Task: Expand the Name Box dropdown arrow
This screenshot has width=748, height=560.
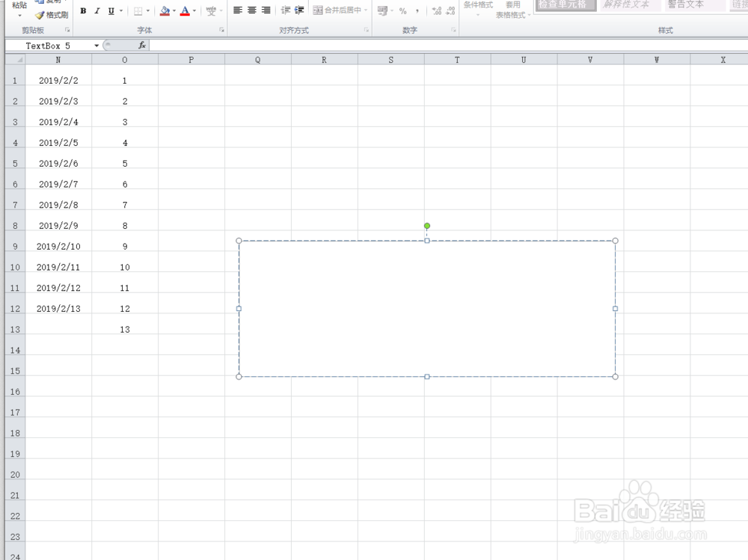Action: pos(96,46)
